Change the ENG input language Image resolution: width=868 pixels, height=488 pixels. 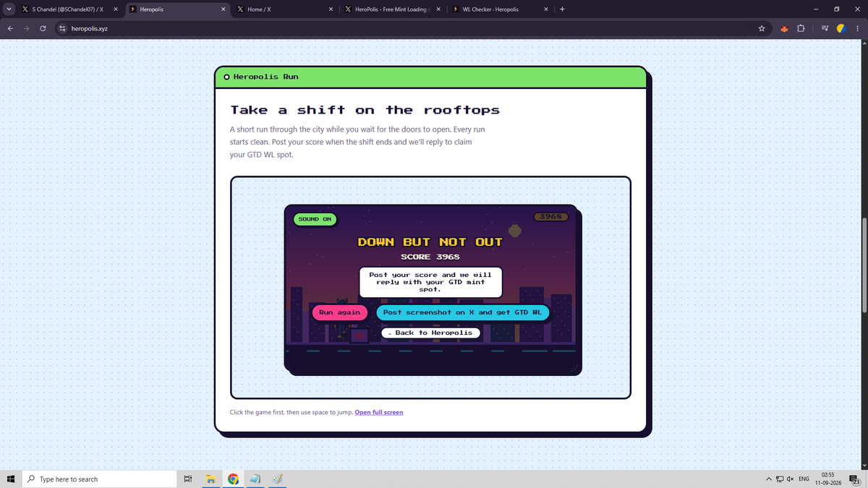[804, 479]
